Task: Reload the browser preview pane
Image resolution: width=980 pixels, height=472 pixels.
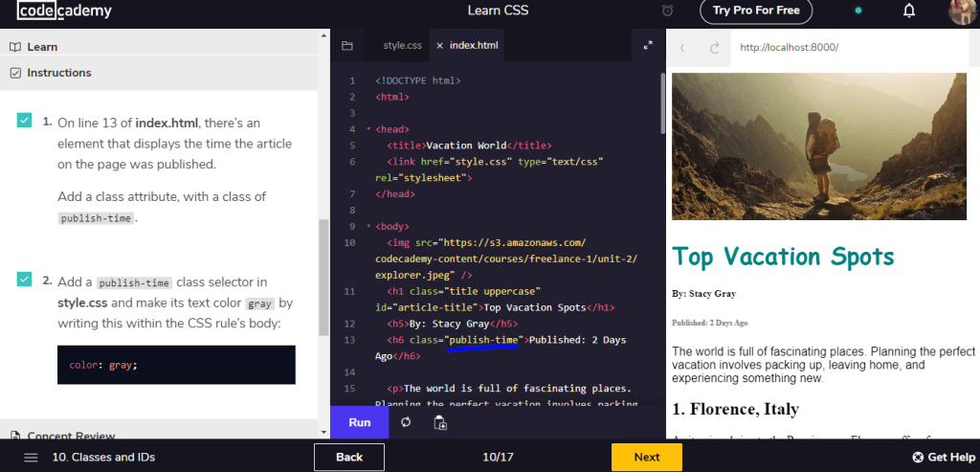Action: [715, 48]
